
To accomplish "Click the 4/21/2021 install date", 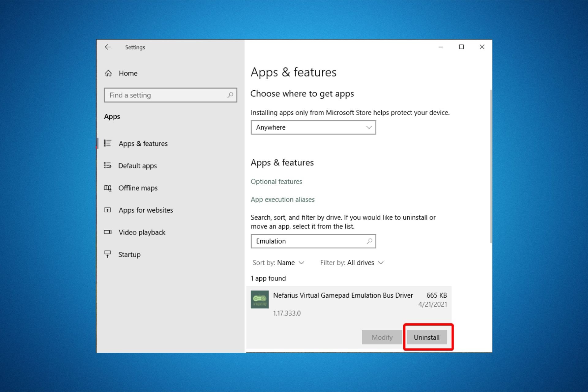I will (432, 304).
